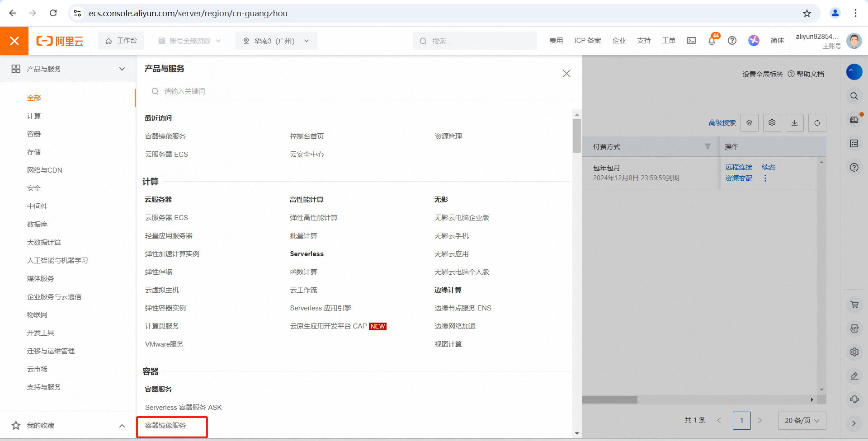Open 帮助文档 help docs
Screen dimensions: 868x441
click(806, 74)
